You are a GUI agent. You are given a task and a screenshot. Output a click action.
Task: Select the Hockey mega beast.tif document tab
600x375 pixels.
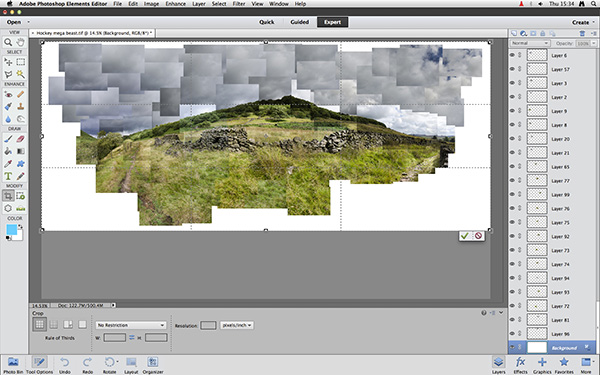(x=92, y=33)
